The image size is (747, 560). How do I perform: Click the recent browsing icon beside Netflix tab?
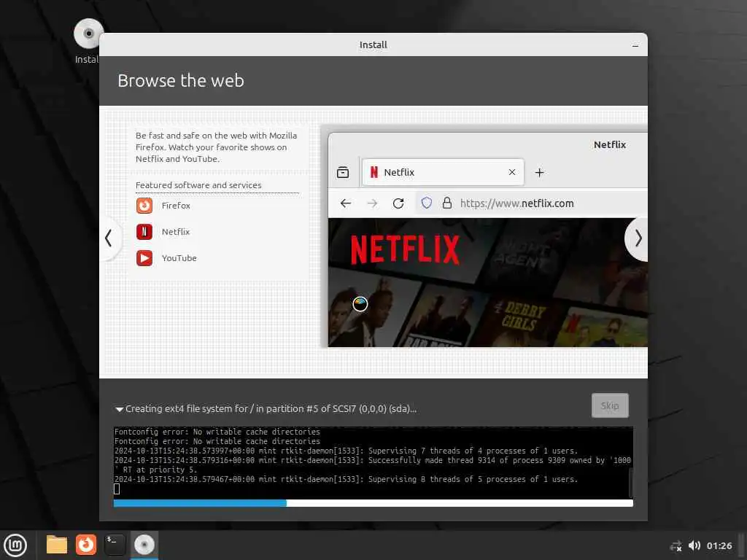click(343, 172)
